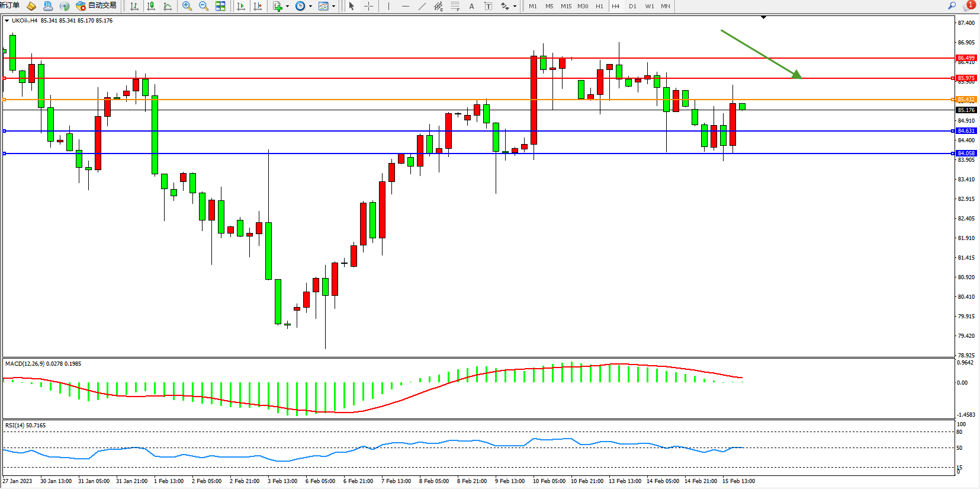
Task: Expand the add indicators dropdown arrow
Action: tap(288, 7)
